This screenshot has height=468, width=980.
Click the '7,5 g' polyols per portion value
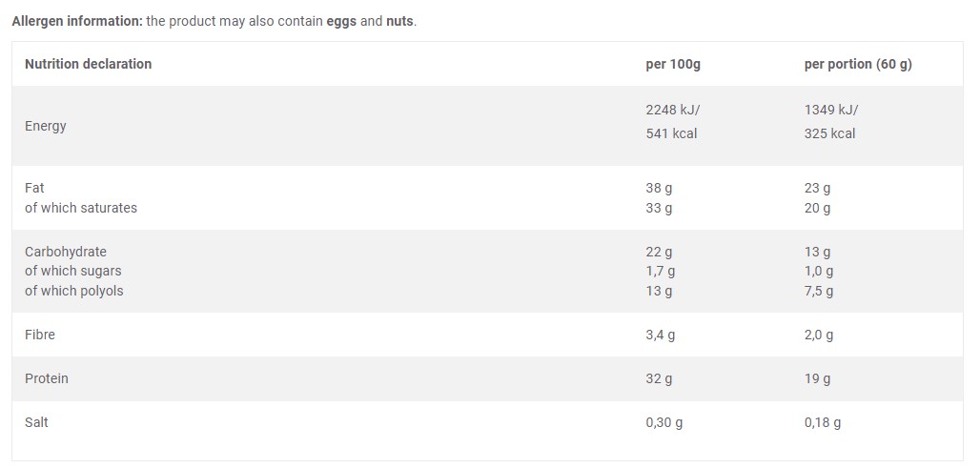[819, 291]
